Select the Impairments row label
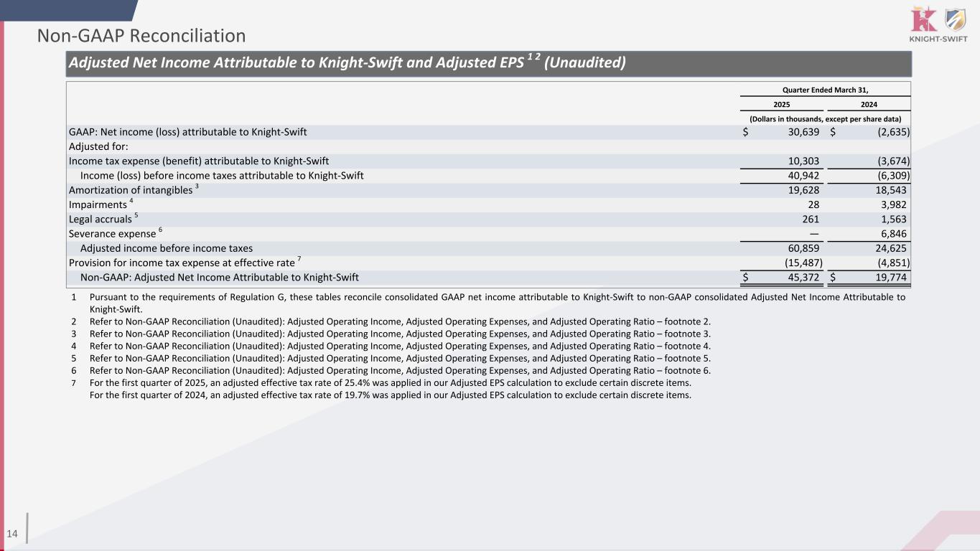980x551 pixels. (x=98, y=204)
